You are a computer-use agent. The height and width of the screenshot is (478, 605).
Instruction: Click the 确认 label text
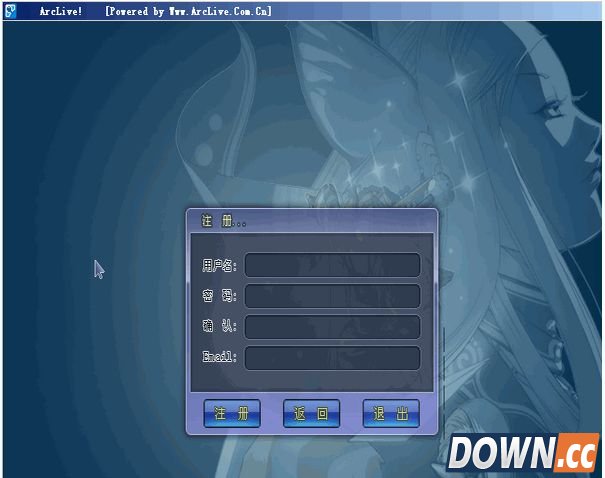tap(219, 327)
